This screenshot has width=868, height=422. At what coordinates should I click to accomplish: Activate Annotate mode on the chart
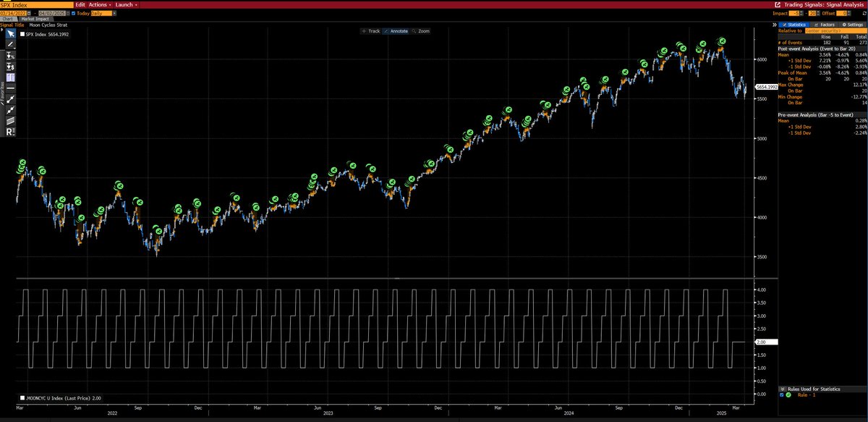[x=396, y=31]
